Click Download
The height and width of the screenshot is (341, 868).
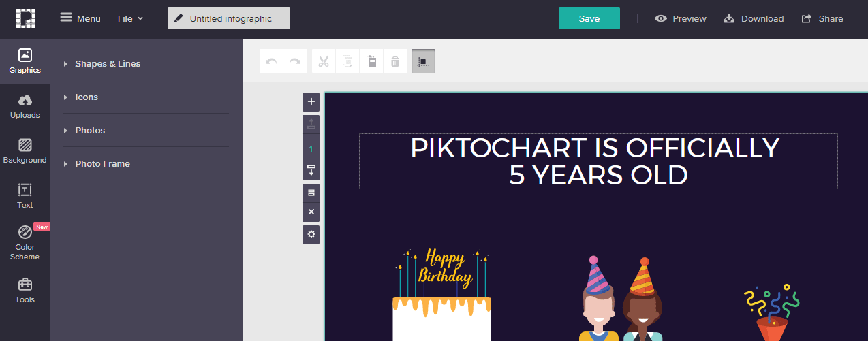(754, 18)
